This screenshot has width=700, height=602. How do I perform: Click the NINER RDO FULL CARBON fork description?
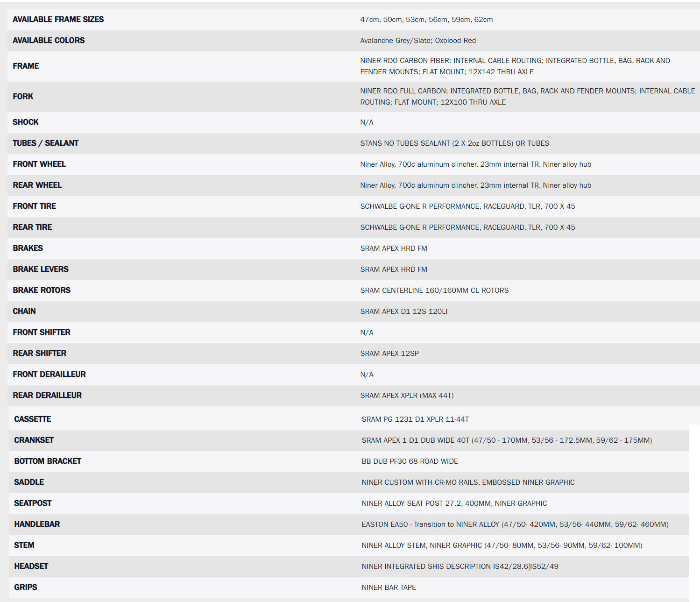coord(527,96)
